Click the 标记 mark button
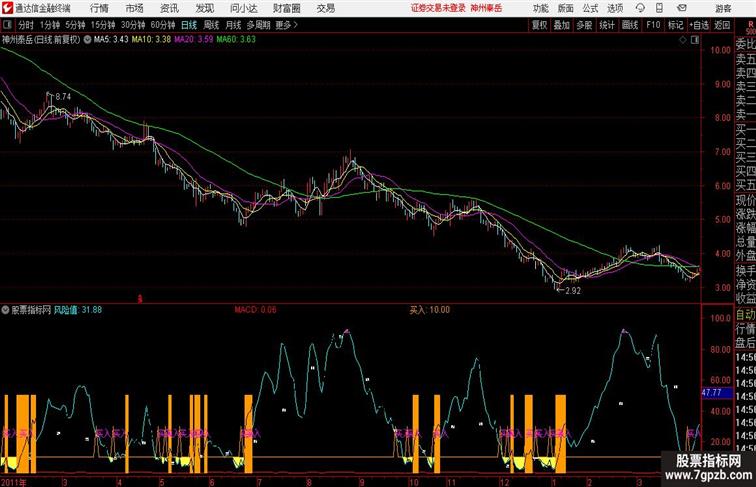This screenshot has height=487, width=756. click(675, 25)
